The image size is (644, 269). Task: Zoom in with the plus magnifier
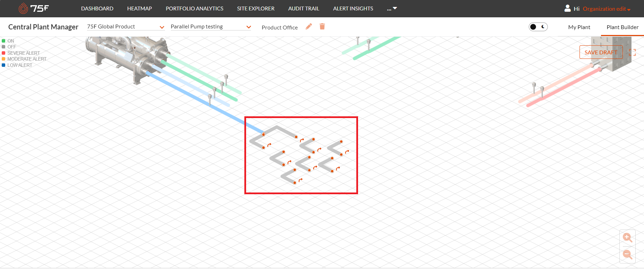[627, 237]
